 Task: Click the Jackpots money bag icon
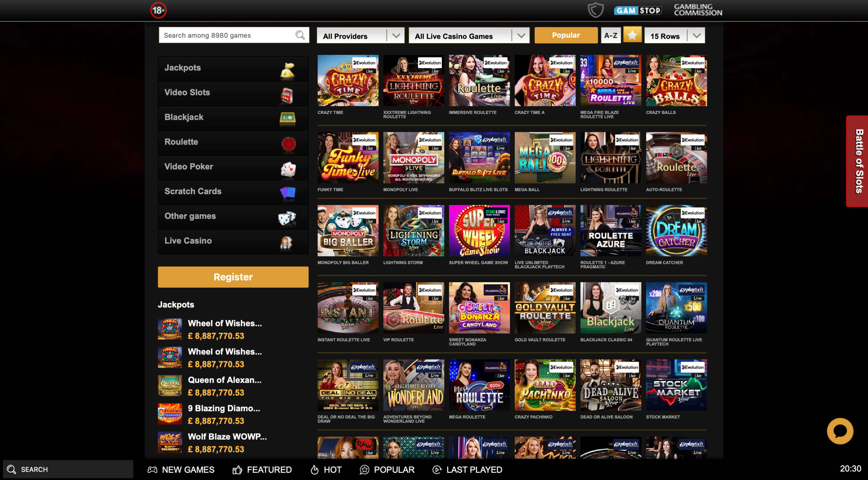coord(288,71)
